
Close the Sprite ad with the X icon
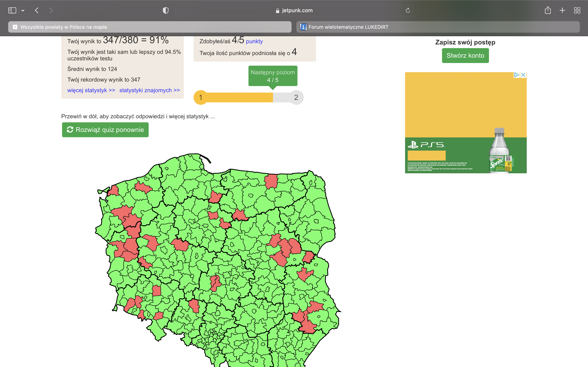pos(523,75)
